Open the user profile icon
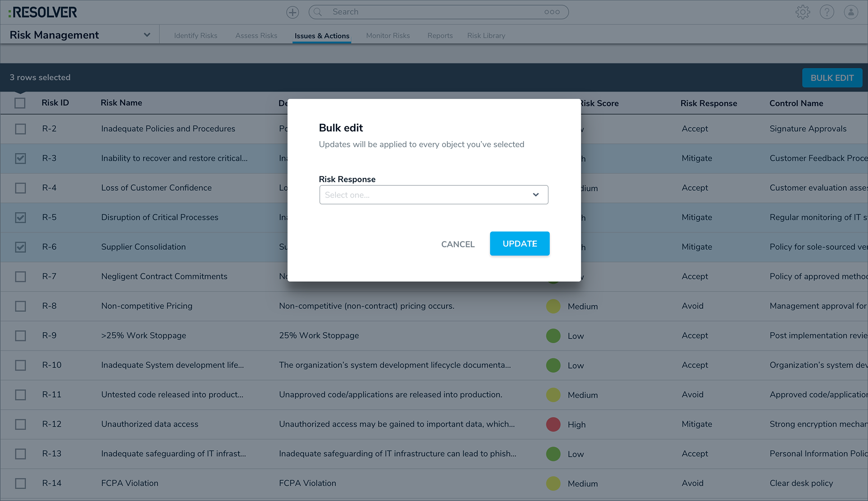 851,12
